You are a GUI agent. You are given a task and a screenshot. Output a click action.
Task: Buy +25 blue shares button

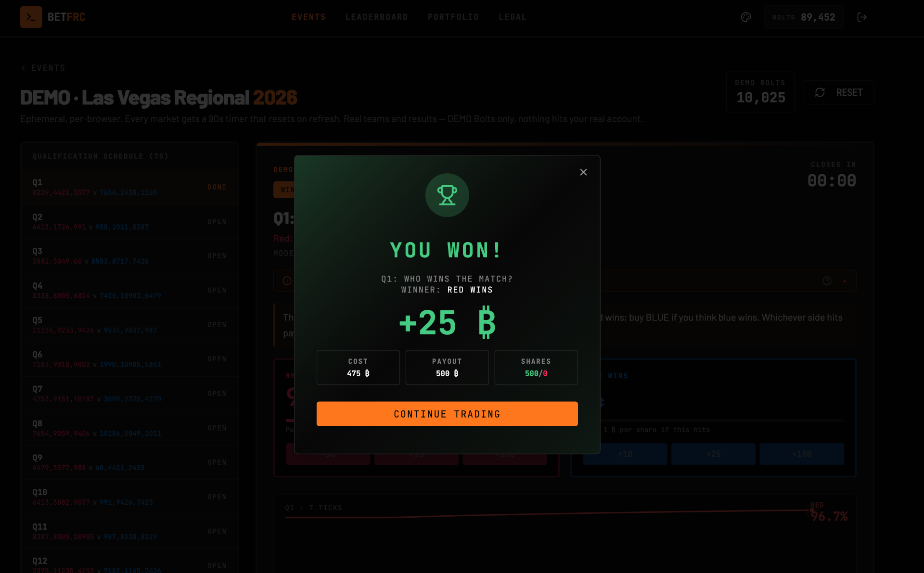(x=713, y=454)
